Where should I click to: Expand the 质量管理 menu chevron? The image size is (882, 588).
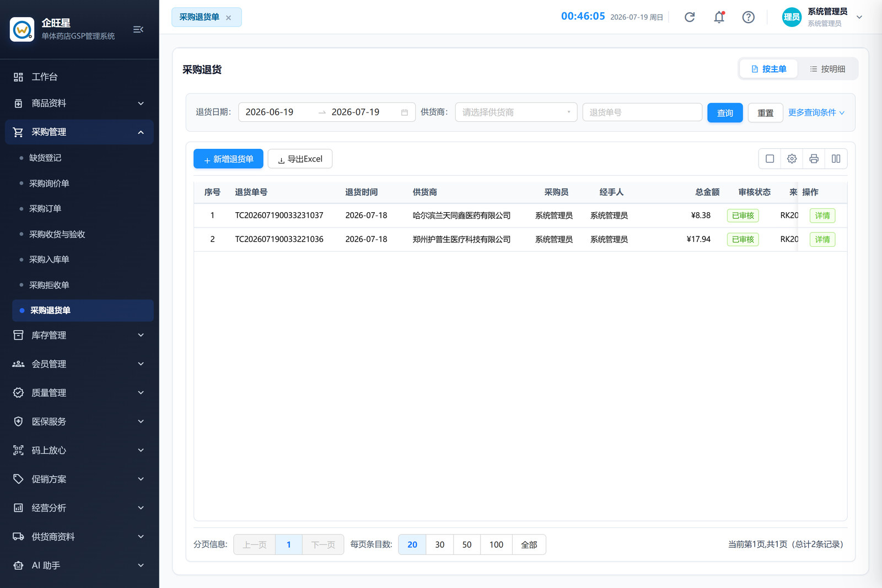pyautogui.click(x=141, y=392)
